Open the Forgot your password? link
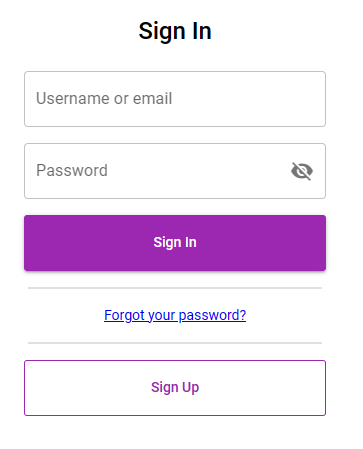363x449 pixels. point(175,315)
